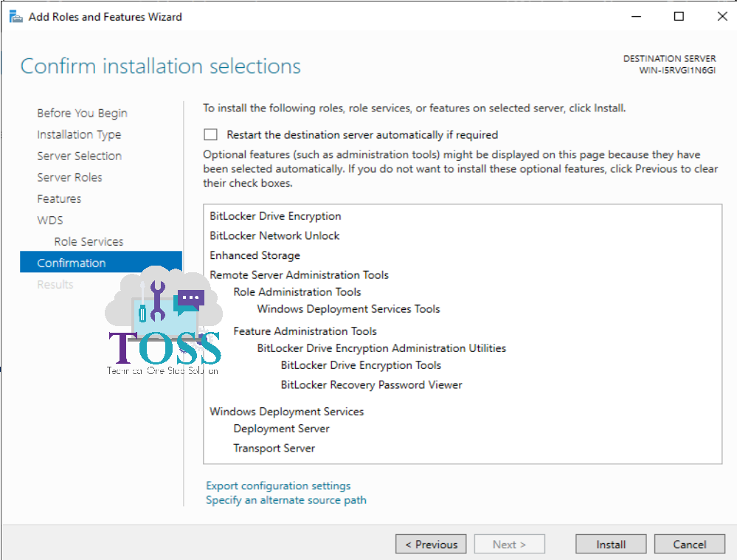737x560 pixels.
Task: Click the Previous button
Action: coord(431,544)
